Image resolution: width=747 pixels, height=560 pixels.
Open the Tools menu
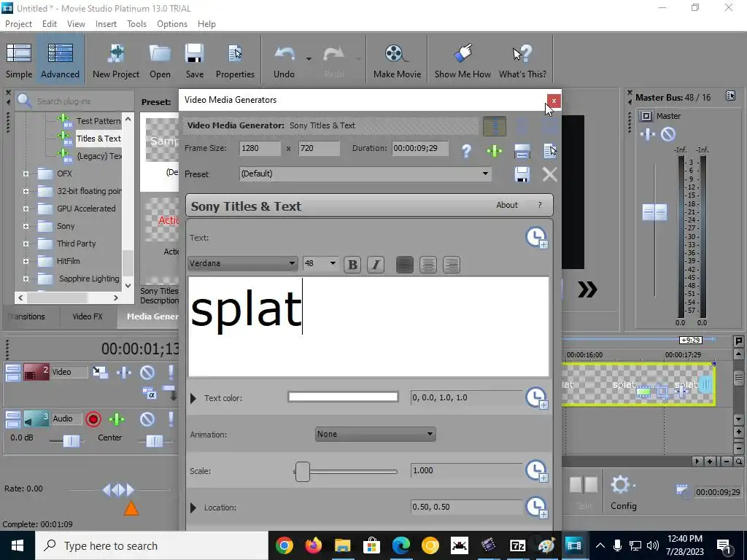[136, 24]
